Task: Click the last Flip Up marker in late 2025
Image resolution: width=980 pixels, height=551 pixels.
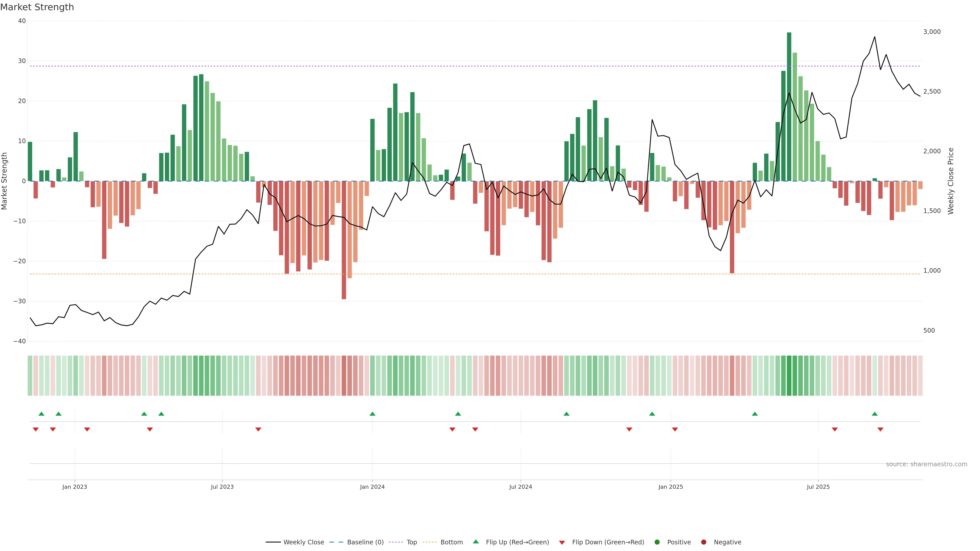Action: pos(874,414)
